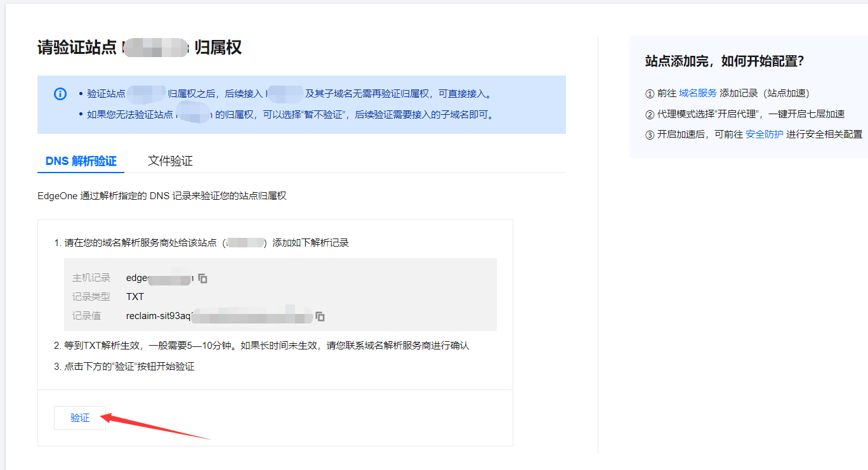Copy the host record value icon

(203, 278)
